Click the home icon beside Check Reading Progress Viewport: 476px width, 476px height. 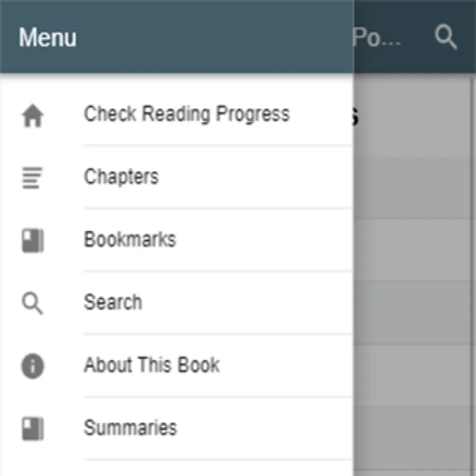pos(32,116)
